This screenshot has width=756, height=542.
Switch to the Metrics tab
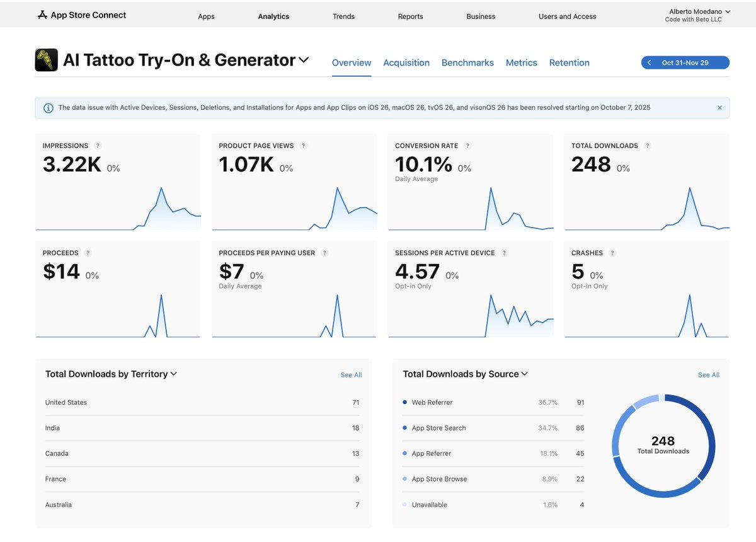[x=522, y=62]
